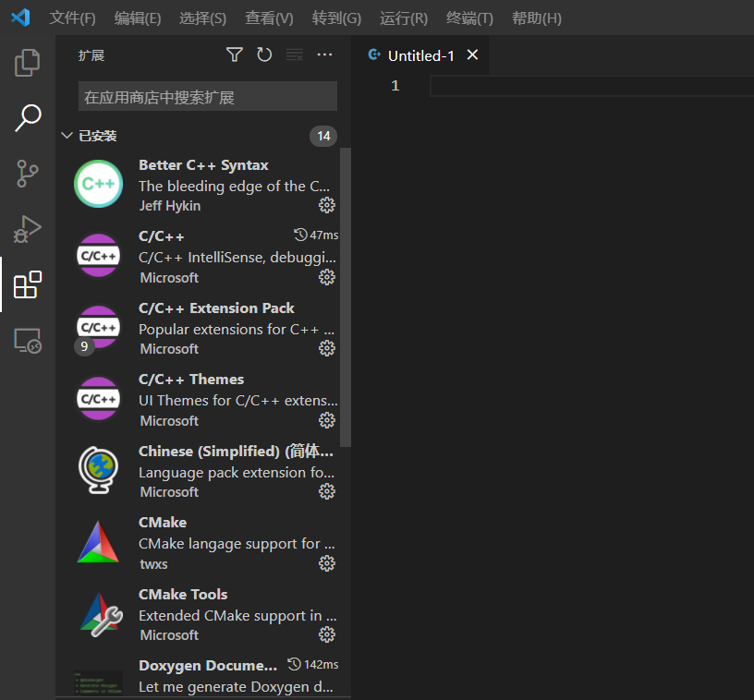Screen dimensions: 754x700
Task: Filter extensions with funnel icon
Action: click(x=234, y=54)
